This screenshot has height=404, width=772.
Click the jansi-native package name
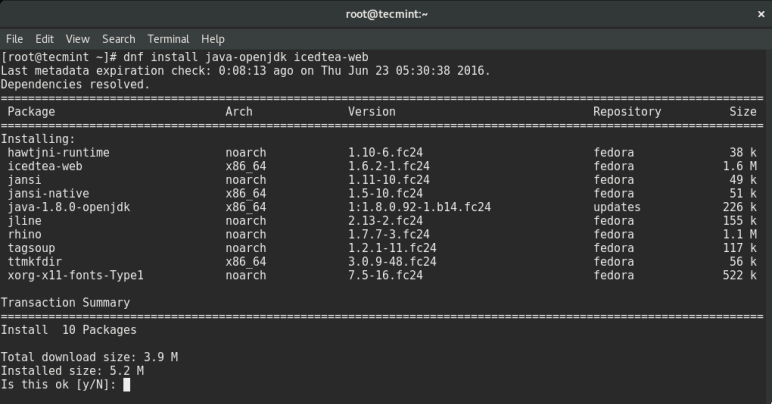pos(48,193)
